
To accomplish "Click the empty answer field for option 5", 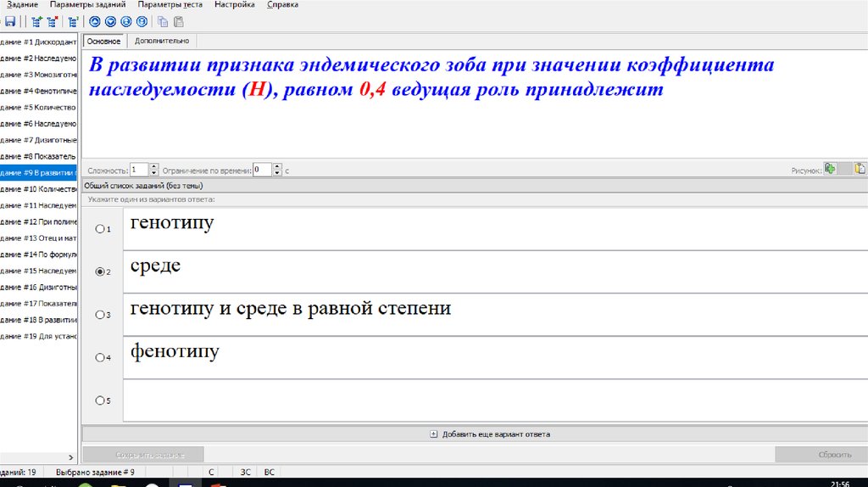I will coord(495,400).
